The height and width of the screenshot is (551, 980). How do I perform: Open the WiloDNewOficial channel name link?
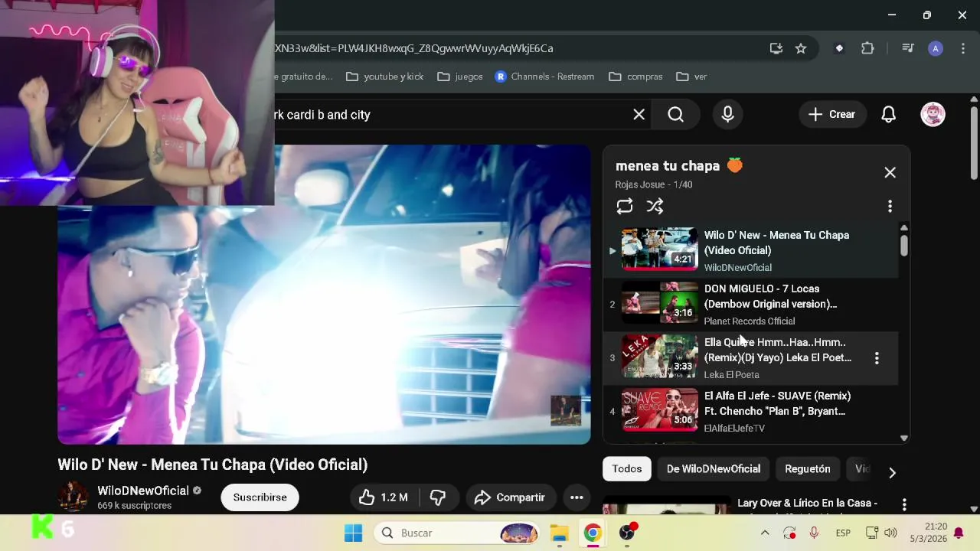click(142, 491)
